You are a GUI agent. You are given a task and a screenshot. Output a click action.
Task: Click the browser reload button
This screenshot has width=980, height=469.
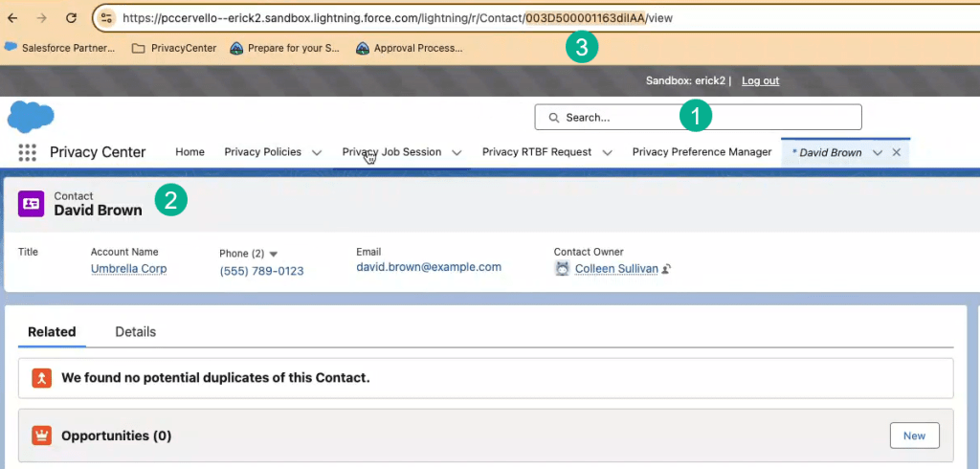[71, 18]
